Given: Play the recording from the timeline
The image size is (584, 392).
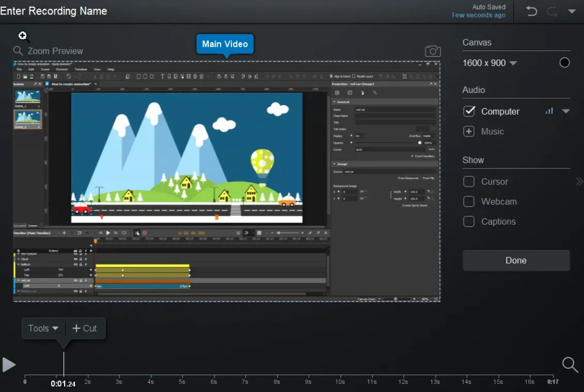Looking at the screenshot, I should pos(9,365).
